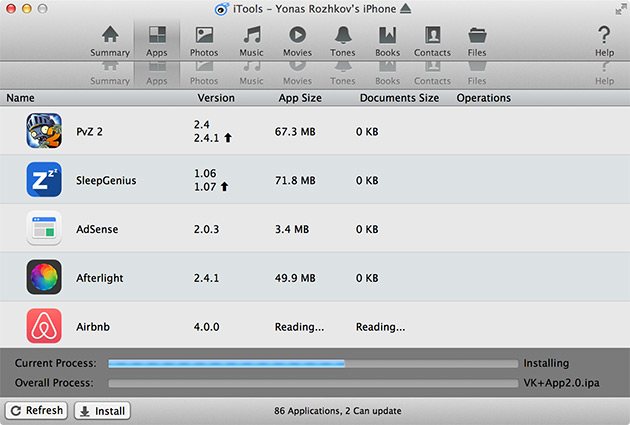This screenshot has width=630, height=425.
Task: Click the Overall Process progress bar
Action: pos(313,383)
